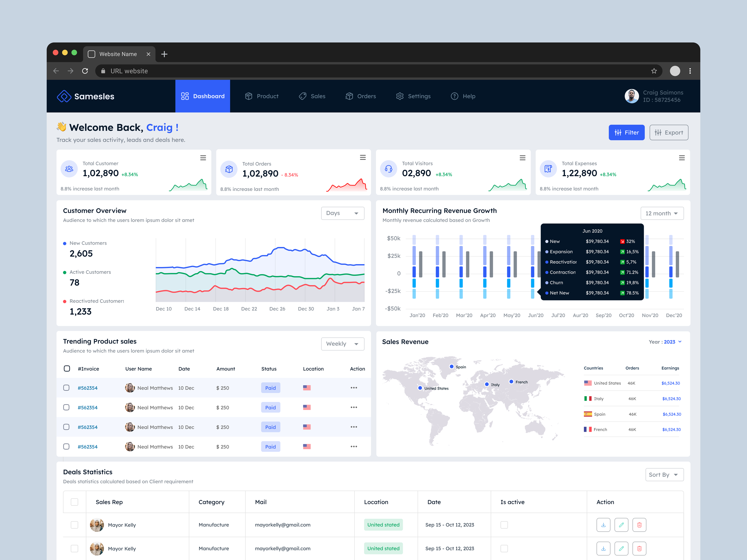Select the Active Customers legend dot
The height and width of the screenshot is (560, 747).
click(65, 272)
